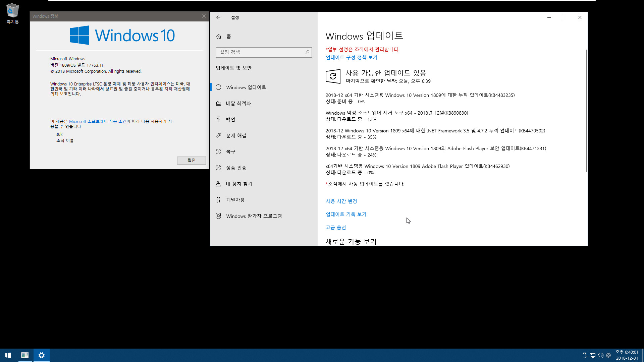Screen dimensions: 644x362
Task: Click the Windows Update refresh sidebar icon
Action: click(218, 87)
